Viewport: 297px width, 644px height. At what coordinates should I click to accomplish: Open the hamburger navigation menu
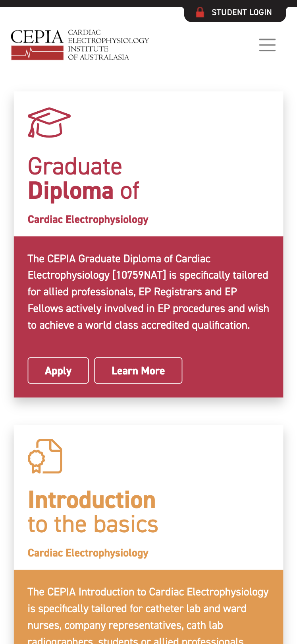tap(267, 45)
